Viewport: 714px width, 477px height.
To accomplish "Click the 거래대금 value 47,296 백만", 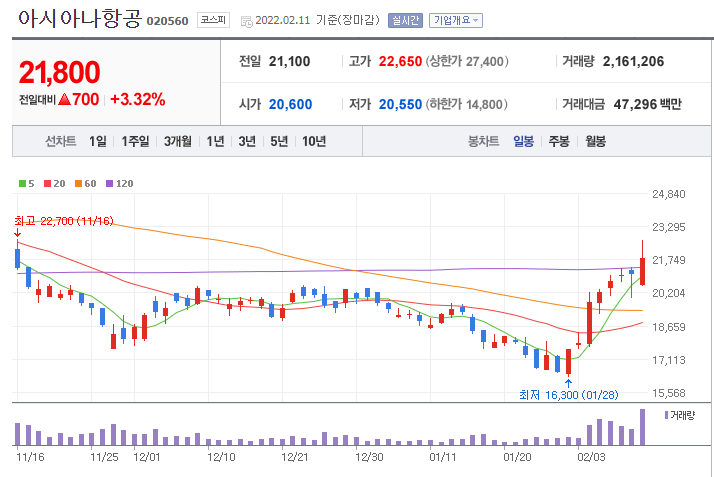I will pyautogui.click(x=648, y=104).
